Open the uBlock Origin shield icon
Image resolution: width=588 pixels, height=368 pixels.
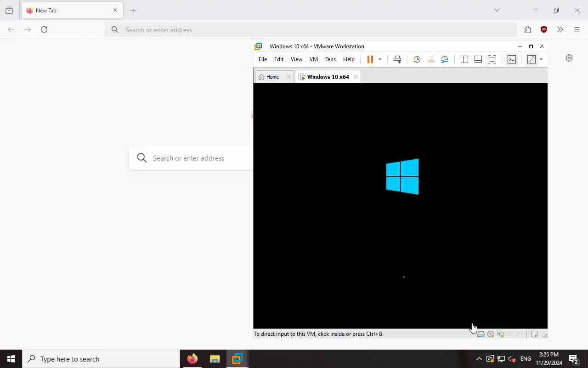coord(544,29)
